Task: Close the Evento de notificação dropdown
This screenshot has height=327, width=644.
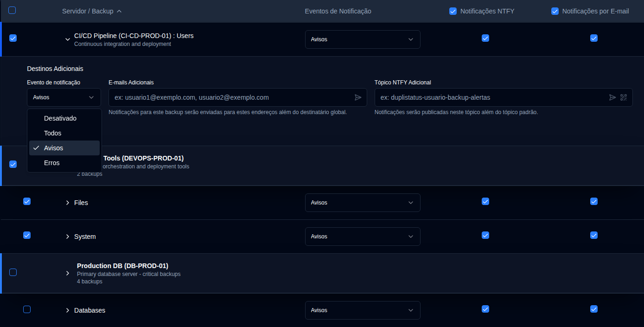Action: tap(64, 97)
